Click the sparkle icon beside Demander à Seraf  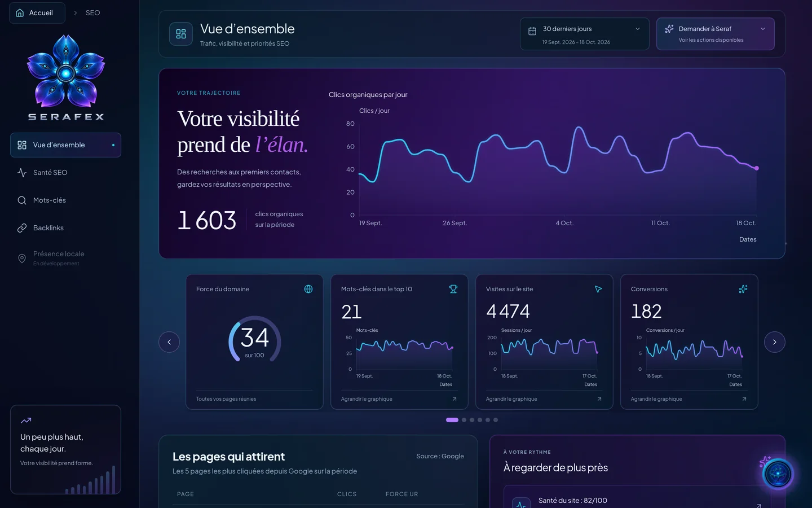tap(669, 29)
